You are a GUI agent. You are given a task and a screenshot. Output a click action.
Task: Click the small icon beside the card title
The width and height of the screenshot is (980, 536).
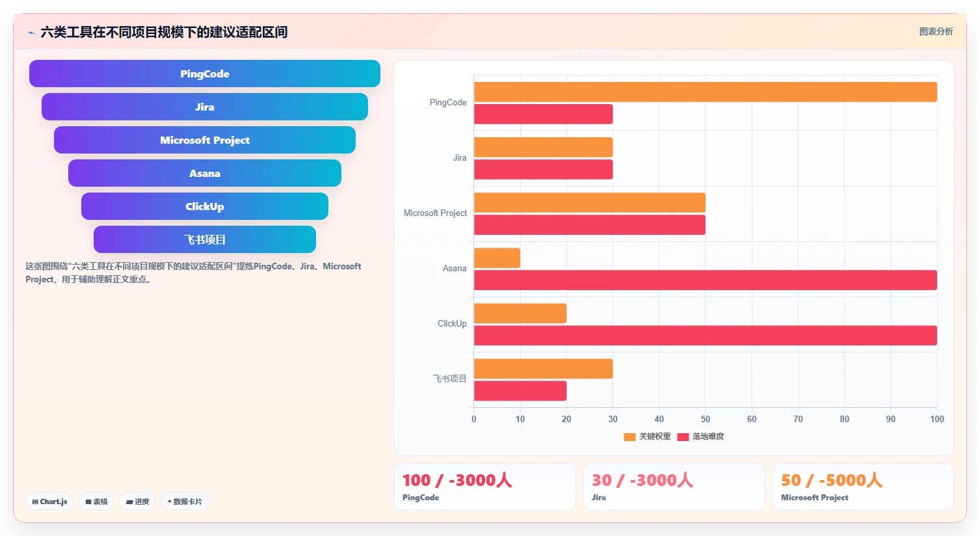(31, 33)
